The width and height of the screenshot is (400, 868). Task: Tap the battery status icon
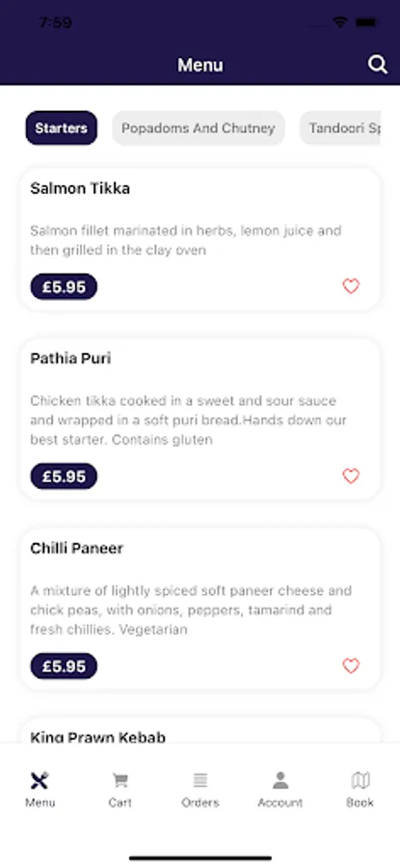(x=365, y=23)
